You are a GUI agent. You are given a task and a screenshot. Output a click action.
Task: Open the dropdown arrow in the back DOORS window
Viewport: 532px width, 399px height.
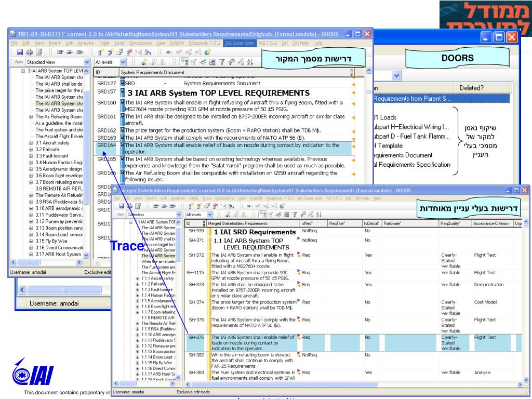click(x=396, y=76)
